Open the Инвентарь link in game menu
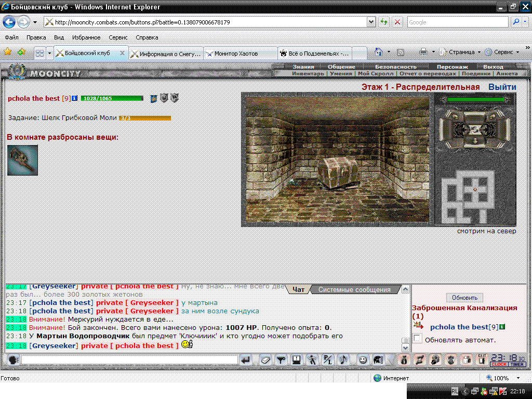This screenshot has width=532, height=399. tap(308, 73)
